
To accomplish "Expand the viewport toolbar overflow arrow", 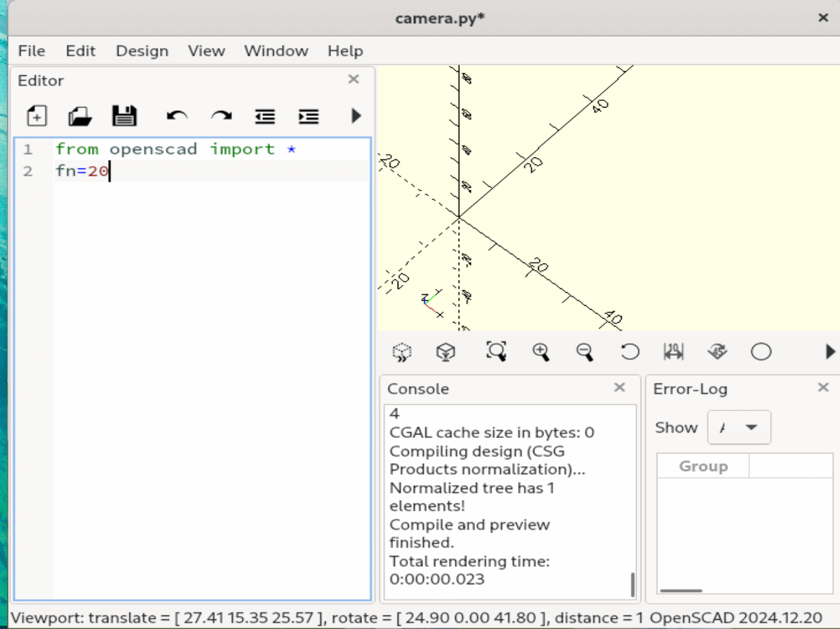I will 830,352.
